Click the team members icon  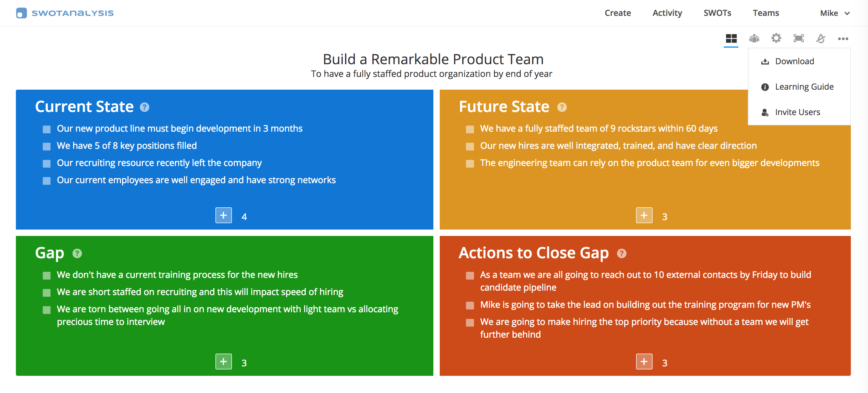[x=755, y=39]
